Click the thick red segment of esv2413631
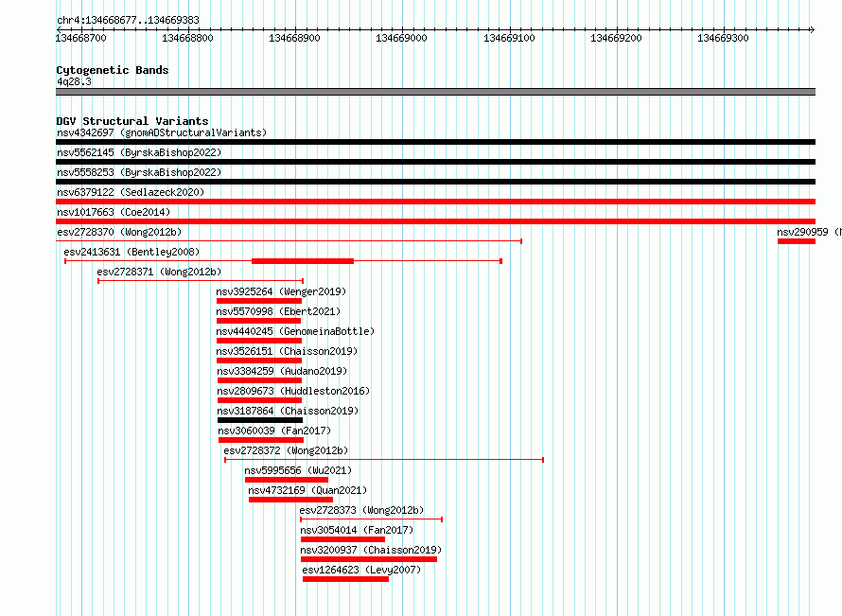The height and width of the screenshot is (616, 842). [x=303, y=261]
